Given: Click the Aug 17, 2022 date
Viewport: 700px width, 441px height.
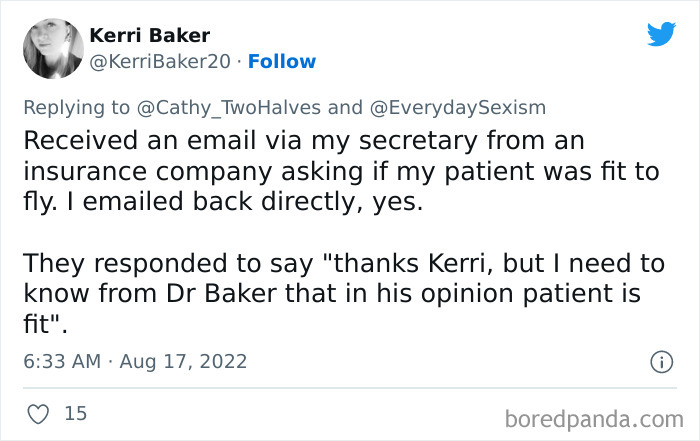Looking at the screenshot, I should (x=185, y=361).
